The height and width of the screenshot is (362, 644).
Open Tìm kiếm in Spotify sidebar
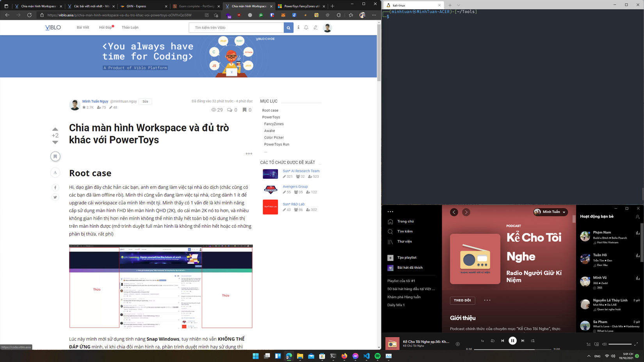point(400,232)
